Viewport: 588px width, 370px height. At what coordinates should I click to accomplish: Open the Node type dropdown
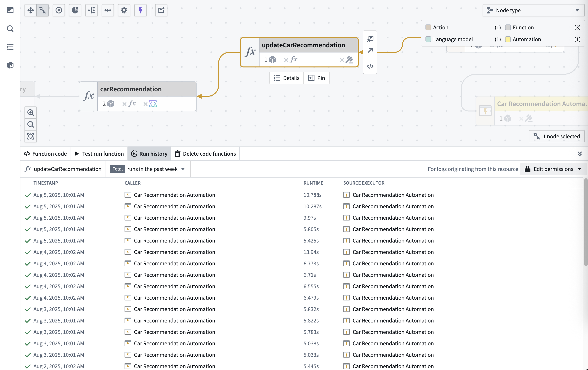(533, 10)
